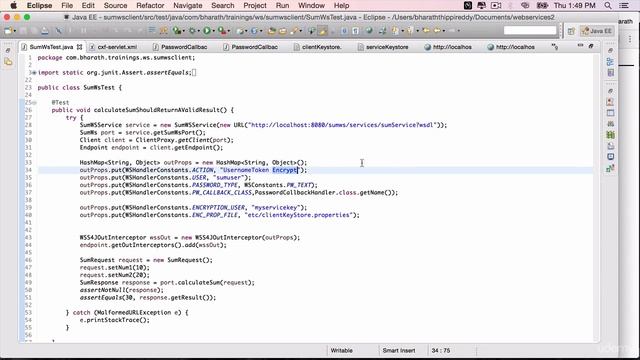Click the Open Task icon in toolbar
The height and width of the screenshot is (360, 640).
tap(282, 31)
